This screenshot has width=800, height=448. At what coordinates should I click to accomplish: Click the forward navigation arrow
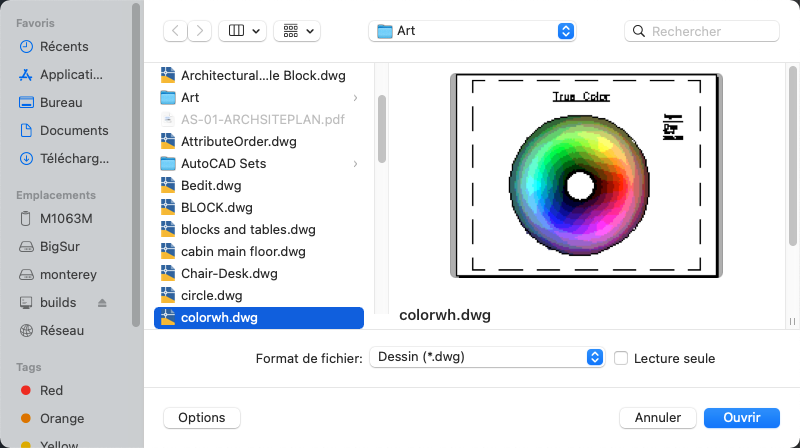[200, 31]
